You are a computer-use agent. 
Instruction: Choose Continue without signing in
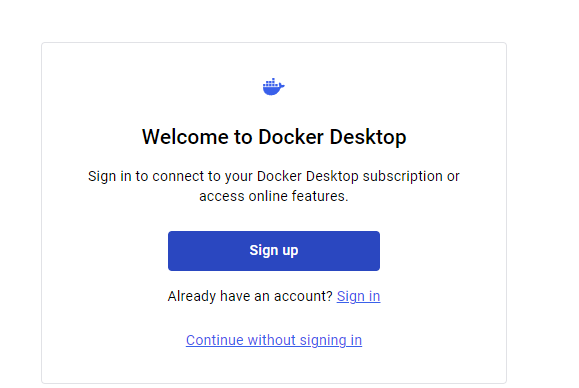point(274,340)
